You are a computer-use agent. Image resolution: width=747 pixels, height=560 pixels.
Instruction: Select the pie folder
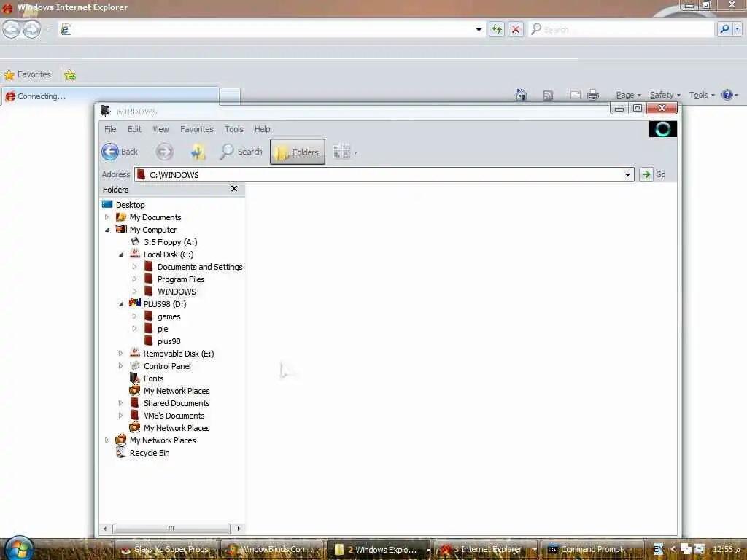[x=163, y=329]
